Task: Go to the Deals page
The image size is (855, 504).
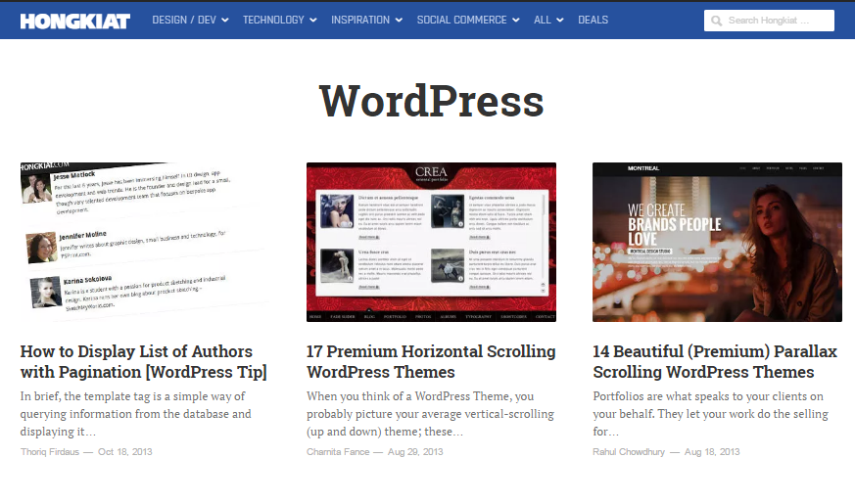Action: pos(593,20)
